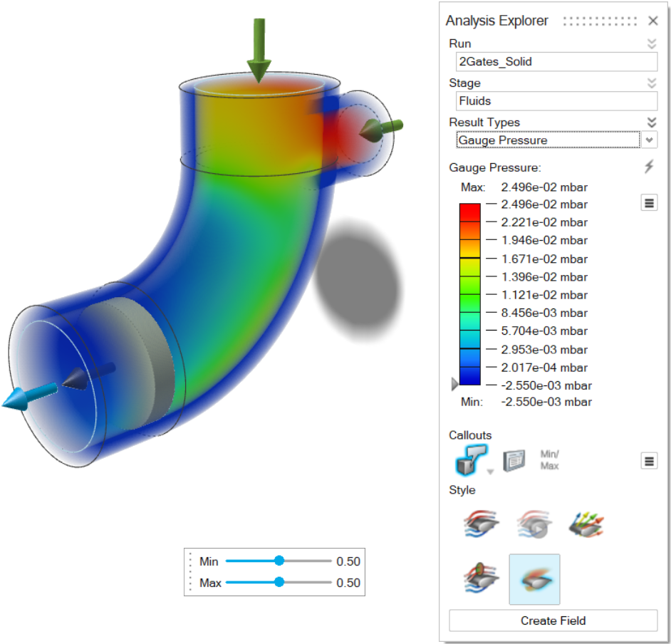Click the lightning bolt apply icon
This screenshot has height=644, width=671.
(x=649, y=167)
